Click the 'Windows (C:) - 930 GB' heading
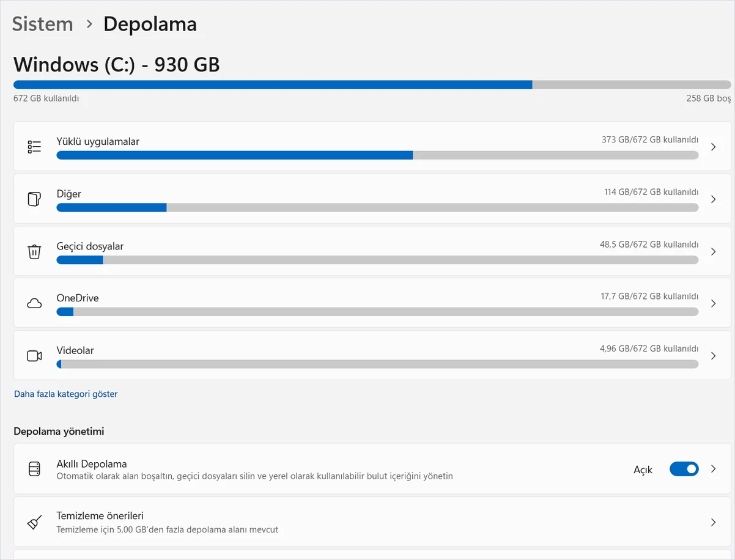 click(117, 64)
